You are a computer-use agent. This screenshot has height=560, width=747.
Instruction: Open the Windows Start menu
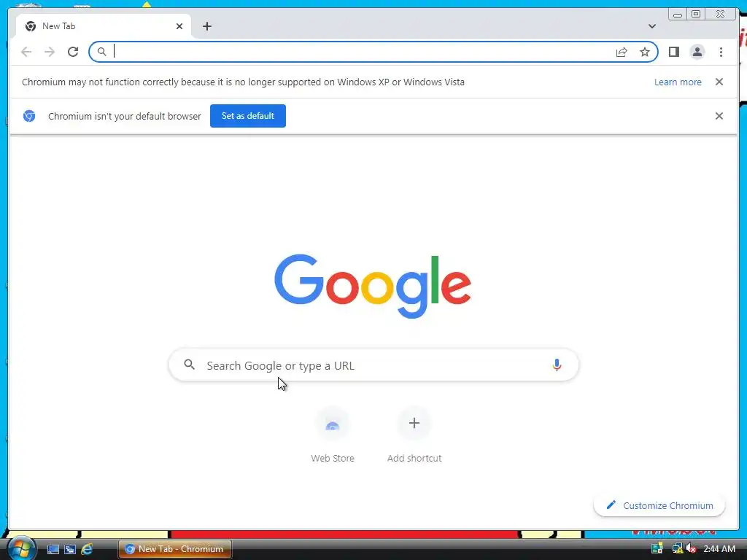tap(20, 548)
